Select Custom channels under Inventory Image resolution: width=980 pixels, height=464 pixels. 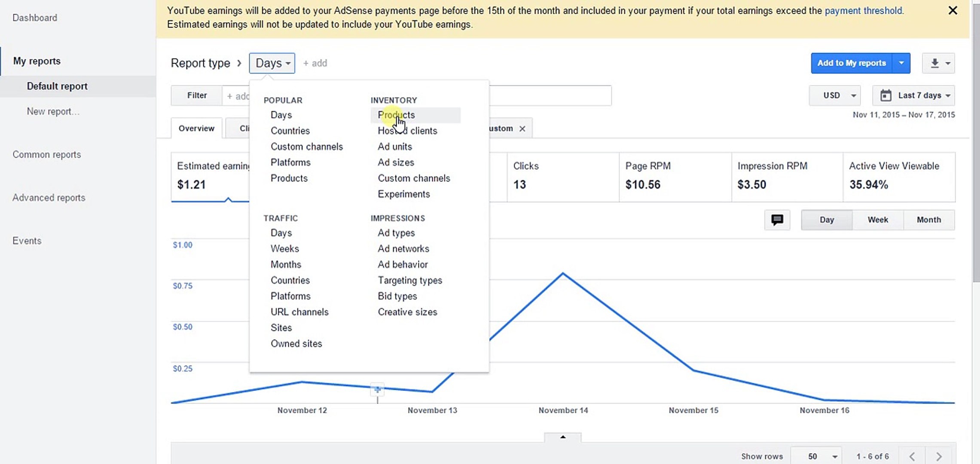[414, 178]
